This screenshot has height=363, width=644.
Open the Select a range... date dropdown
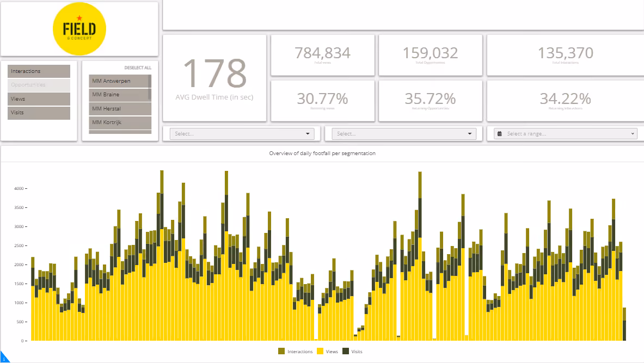pyautogui.click(x=566, y=134)
